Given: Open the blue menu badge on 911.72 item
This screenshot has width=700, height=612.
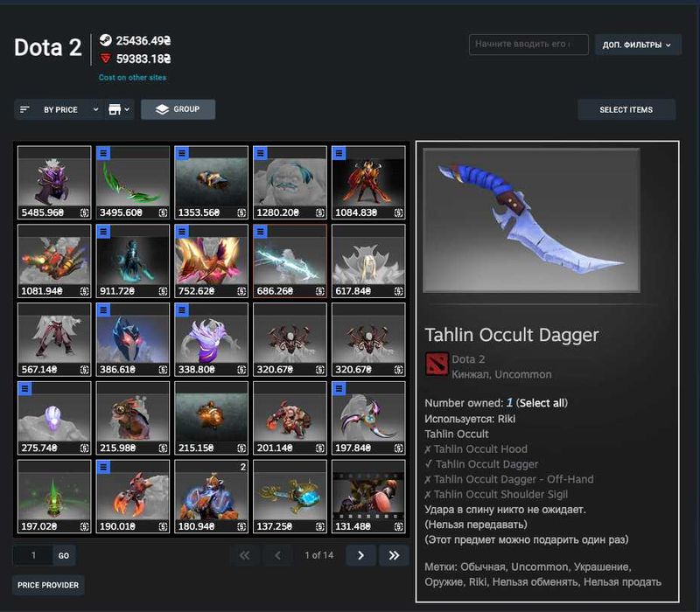Looking at the screenshot, I should click(103, 232).
